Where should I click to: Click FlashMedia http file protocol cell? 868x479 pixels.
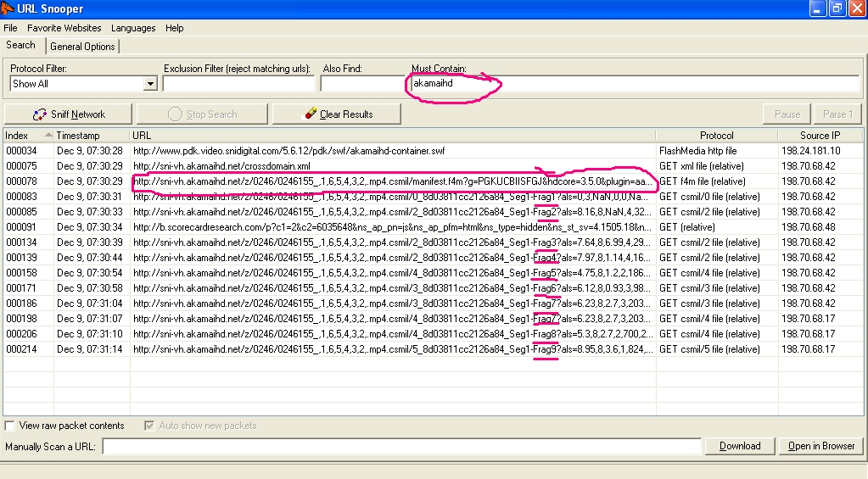(698, 150)
